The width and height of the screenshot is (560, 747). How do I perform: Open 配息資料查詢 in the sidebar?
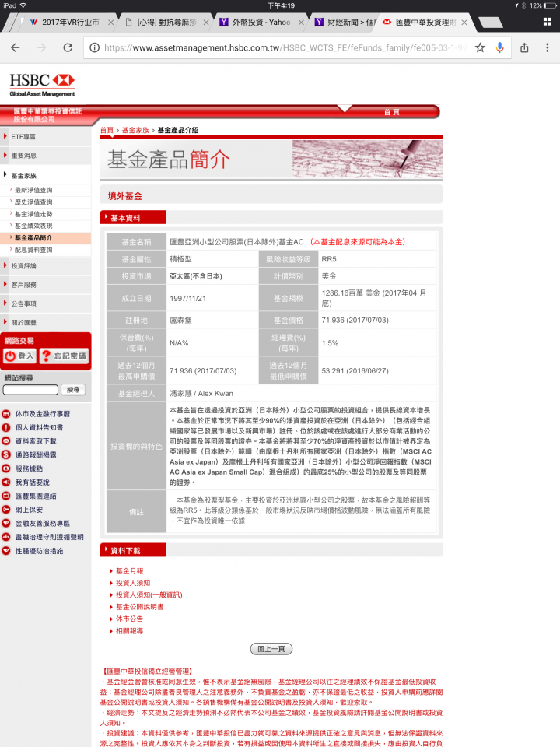[33, 250]
